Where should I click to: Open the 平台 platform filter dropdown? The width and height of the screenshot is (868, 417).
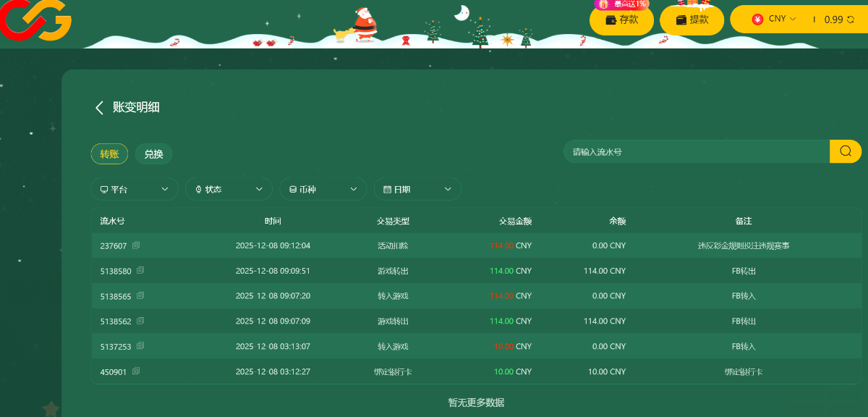(135, 189)
